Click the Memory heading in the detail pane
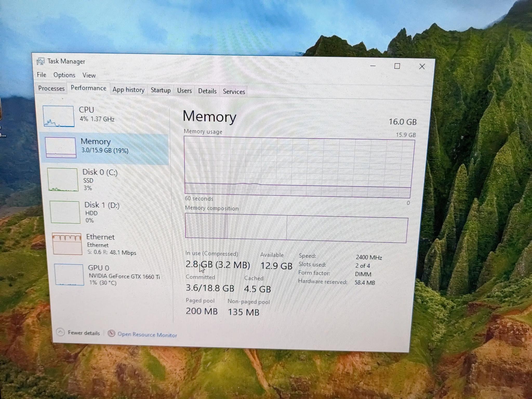532x399 pixels. [209, 116]
